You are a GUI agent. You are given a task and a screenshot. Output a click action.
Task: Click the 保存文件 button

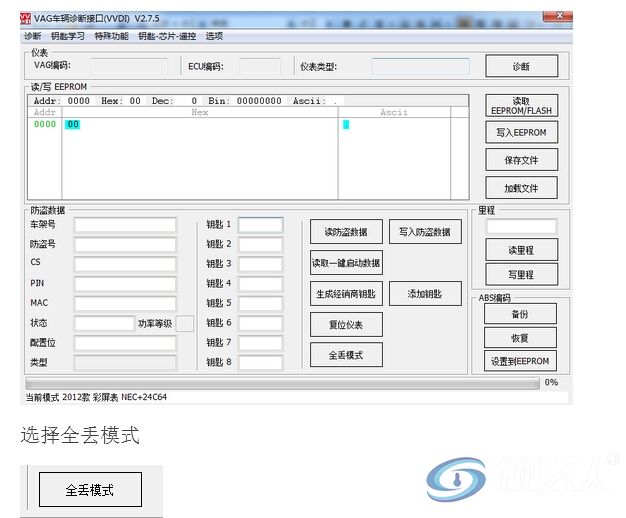pyautogui.click(x=521, y=160)
